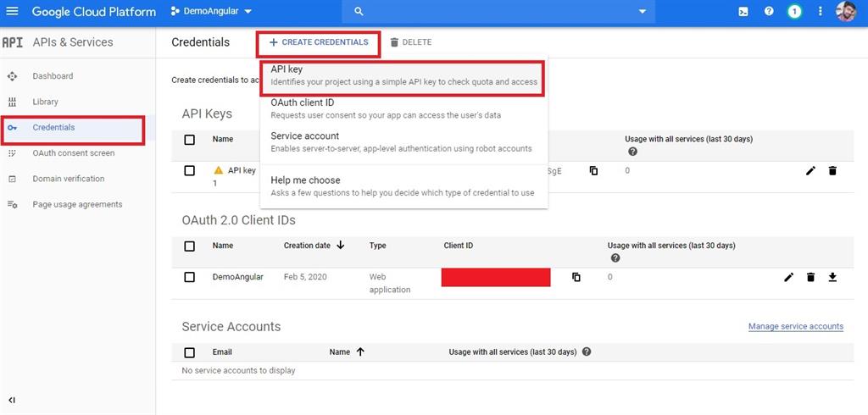Click the Google Cloud Platform logo text
The width and height of the screenshot is (868, 415).
point(93,11)
